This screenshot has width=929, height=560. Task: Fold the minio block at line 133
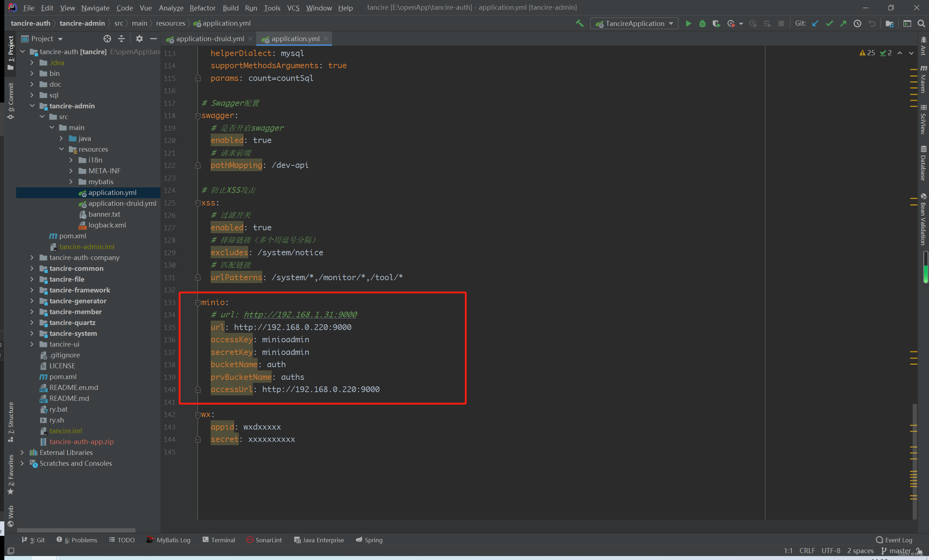pyautogui.click(x=198, y=302)
